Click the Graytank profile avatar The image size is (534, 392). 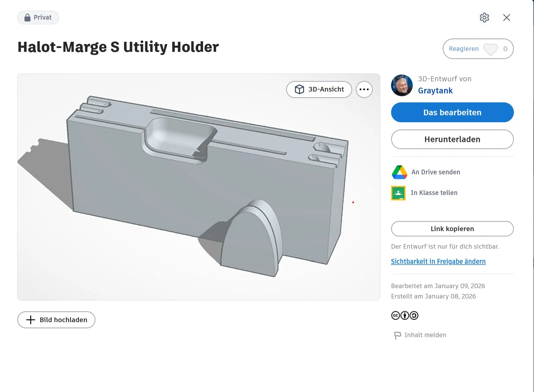point(402,85)
